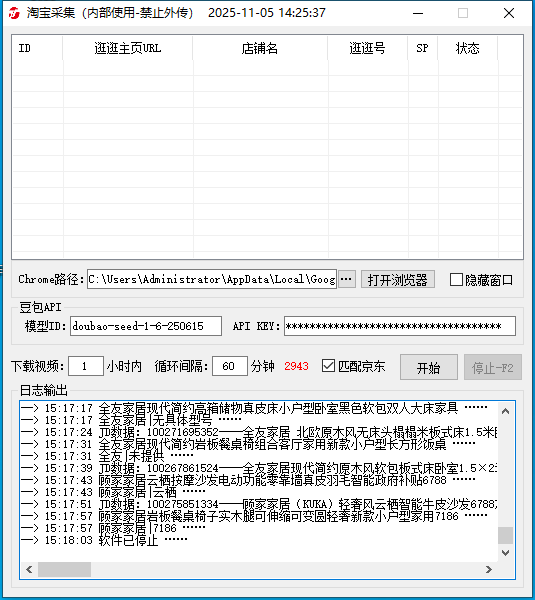Viewport: 535px width, 600px height.
Task: Click the 下载视频 hours input
Action: click(x=86, y=366)
